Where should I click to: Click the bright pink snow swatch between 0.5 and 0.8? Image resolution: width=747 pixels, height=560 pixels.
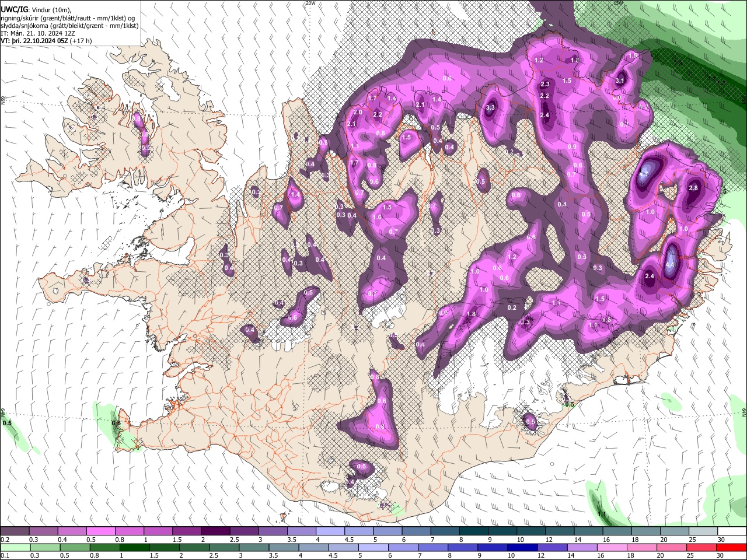coord(101,531)
